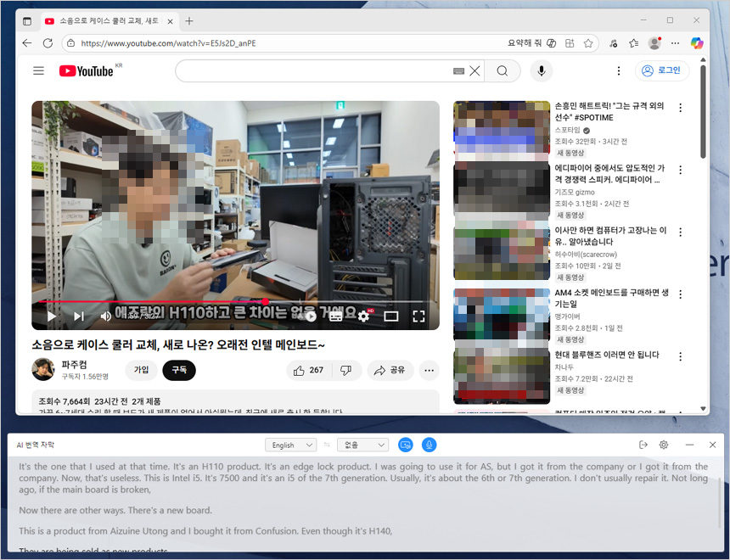Toggle microphone capture in translation panel
The height and width of the screenshot is (560, 730).
click(x=430, y=445)
